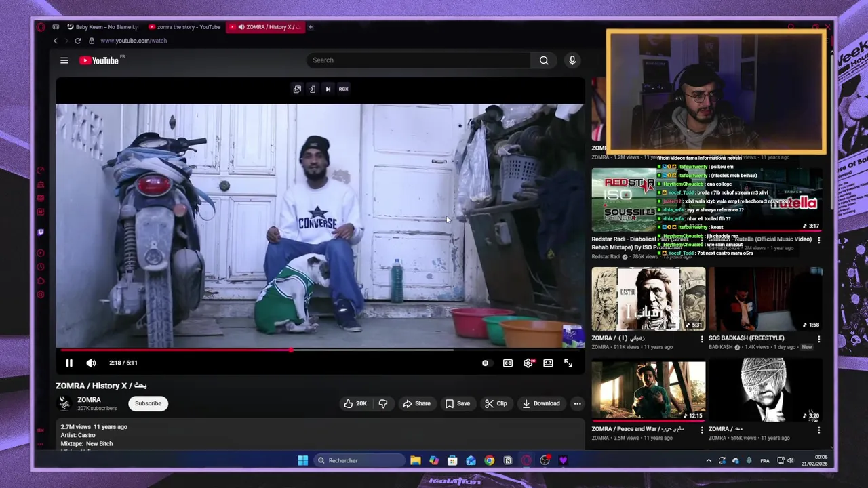Open more actions three-dot menu under video

coord(577,403)
